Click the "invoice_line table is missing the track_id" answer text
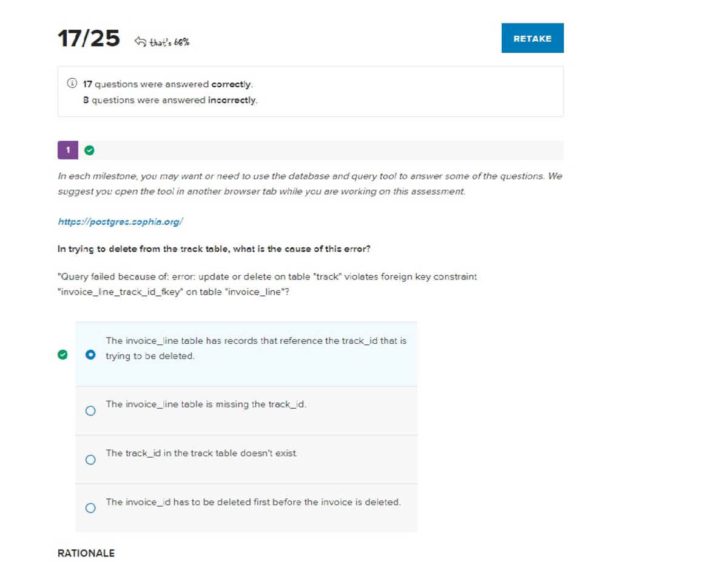 click(x=206, y=404)
